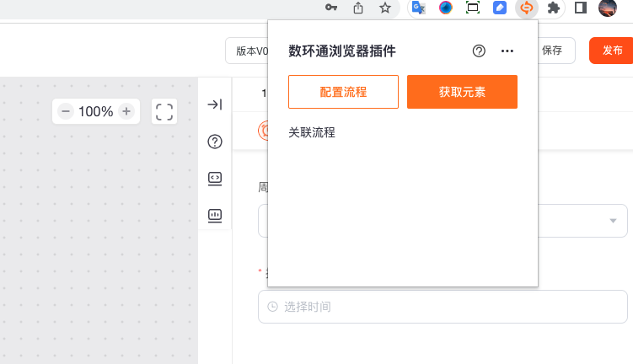Click the 配置流程 button
The width and height of the screenshot is (633, 364).
coord(343,92)
